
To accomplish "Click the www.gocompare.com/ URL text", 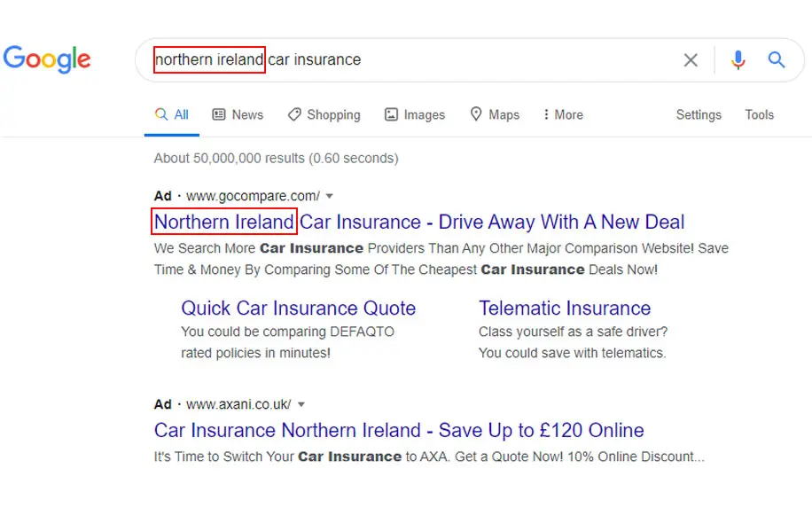I will tap(254, 196).
